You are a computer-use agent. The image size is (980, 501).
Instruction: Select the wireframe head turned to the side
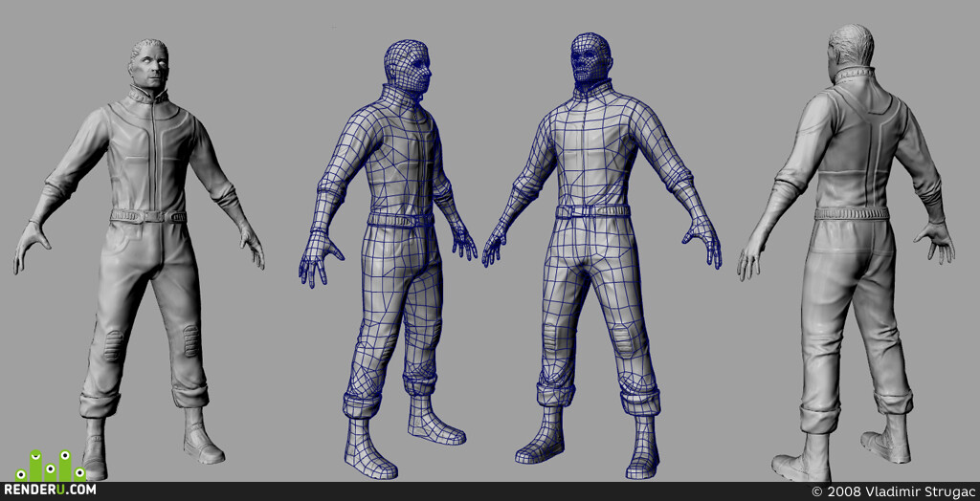pos(408,67)
